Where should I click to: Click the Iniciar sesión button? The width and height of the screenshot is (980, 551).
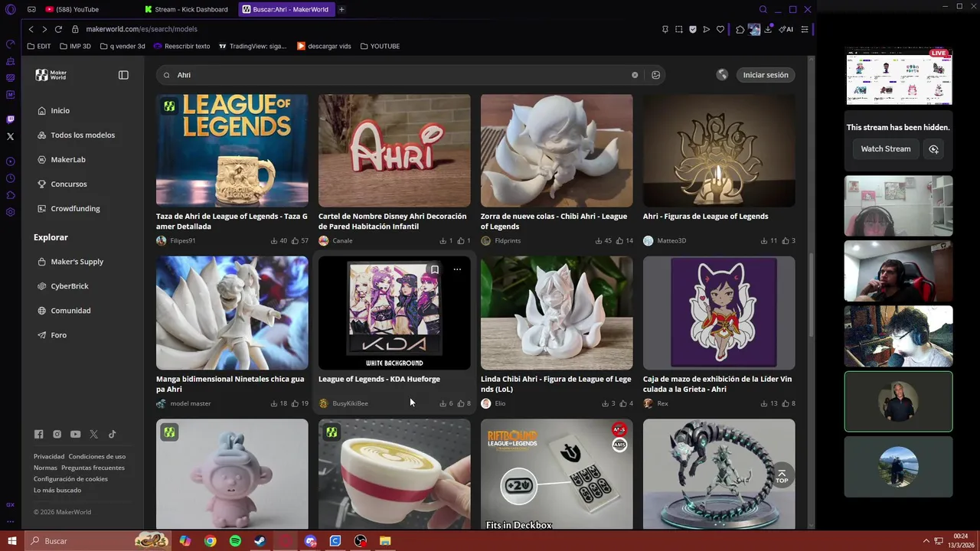click(766, 75)
